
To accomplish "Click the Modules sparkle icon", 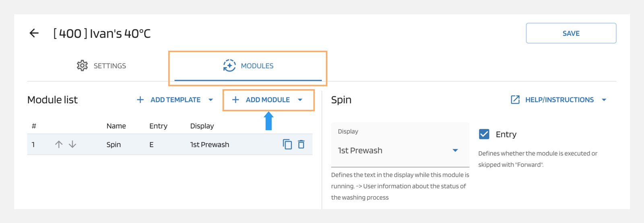I will tap(229, 65).
